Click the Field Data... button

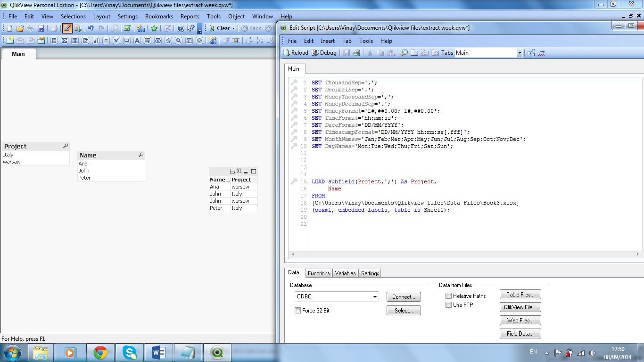pyautogui.click(x=520, y=334)
